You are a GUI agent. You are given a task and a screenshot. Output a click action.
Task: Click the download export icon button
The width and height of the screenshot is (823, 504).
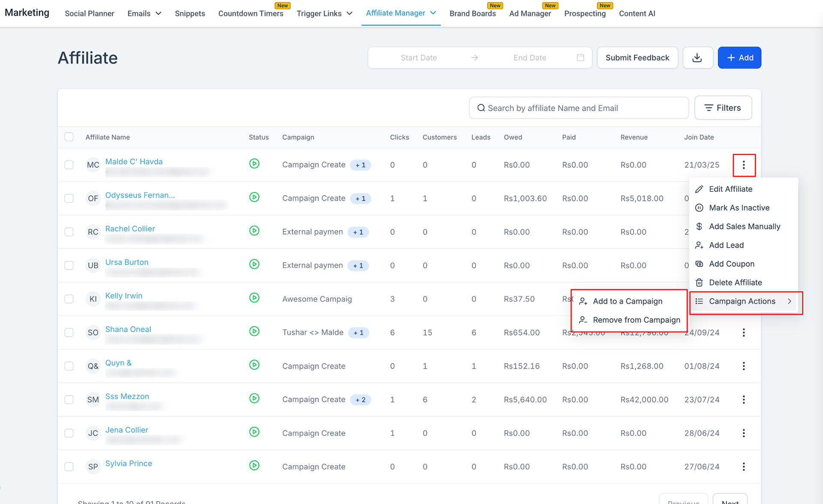click(697, 57)
